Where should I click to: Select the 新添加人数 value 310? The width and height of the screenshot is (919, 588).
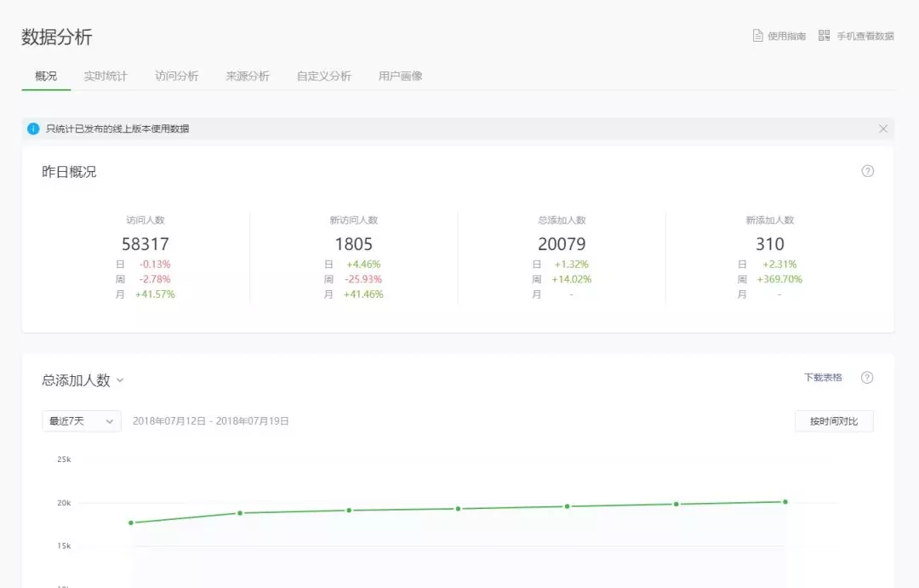[769, 244]
